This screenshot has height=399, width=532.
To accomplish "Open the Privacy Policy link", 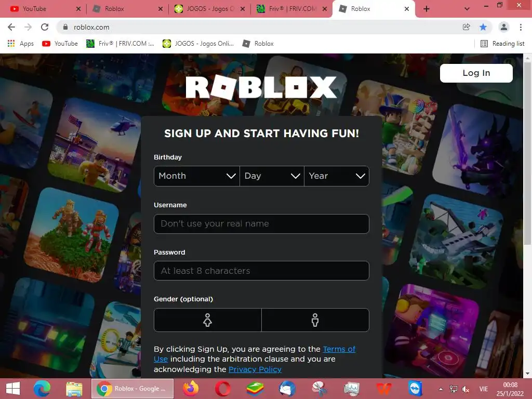I will click(x=255, y=369).
